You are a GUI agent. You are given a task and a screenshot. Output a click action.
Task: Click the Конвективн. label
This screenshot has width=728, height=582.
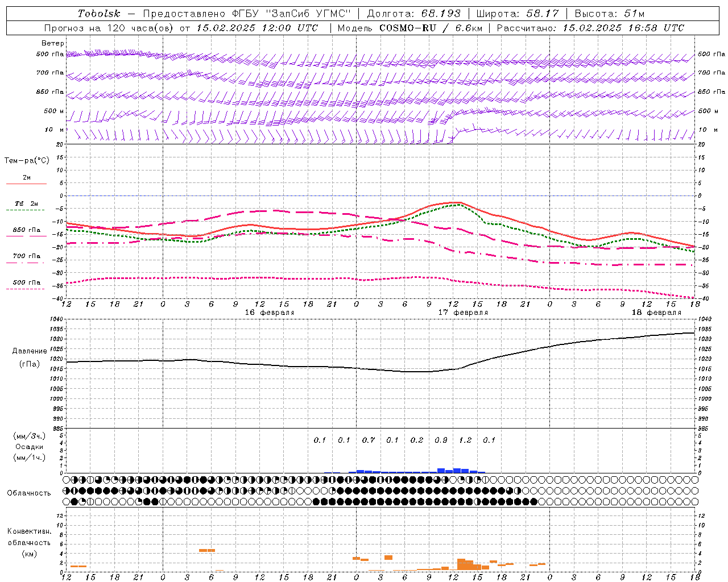tap(29, 531)
